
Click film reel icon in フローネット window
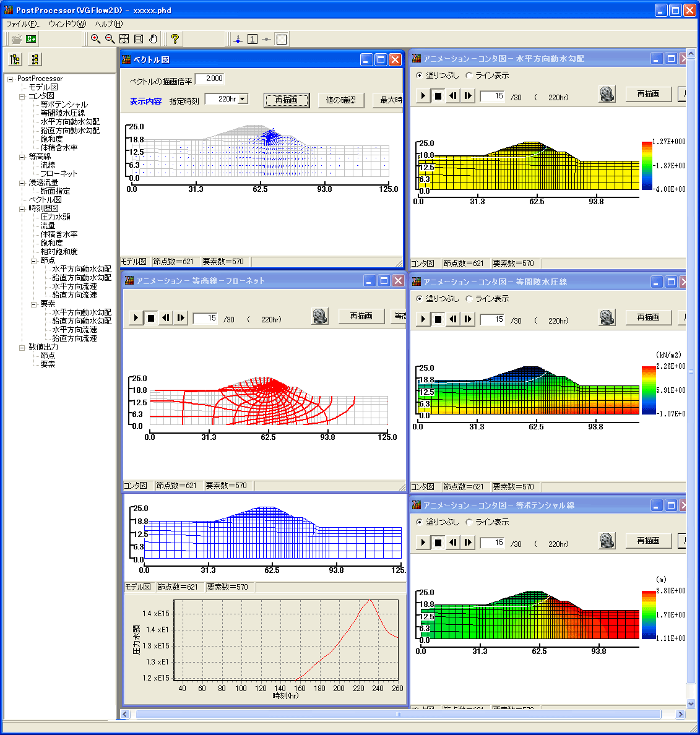point(320,316)
